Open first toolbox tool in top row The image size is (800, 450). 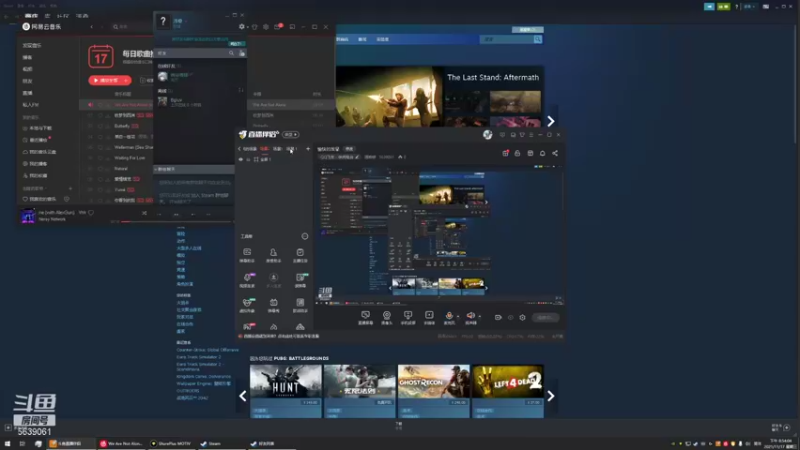(x=247, y=255)
